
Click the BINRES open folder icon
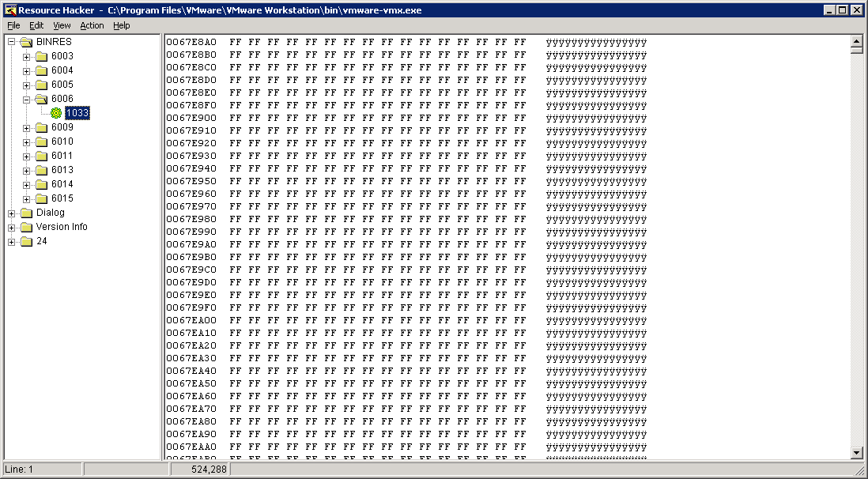pos(27,42)
